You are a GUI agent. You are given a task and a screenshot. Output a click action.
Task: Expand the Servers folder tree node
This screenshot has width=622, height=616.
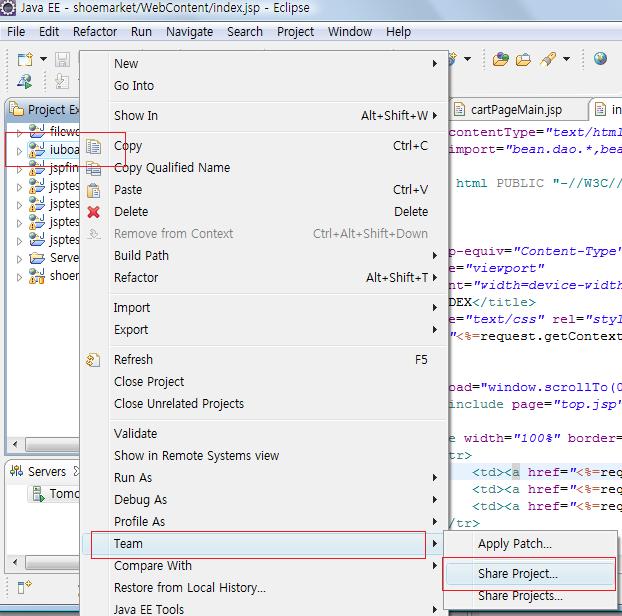(x=19, y=259)
